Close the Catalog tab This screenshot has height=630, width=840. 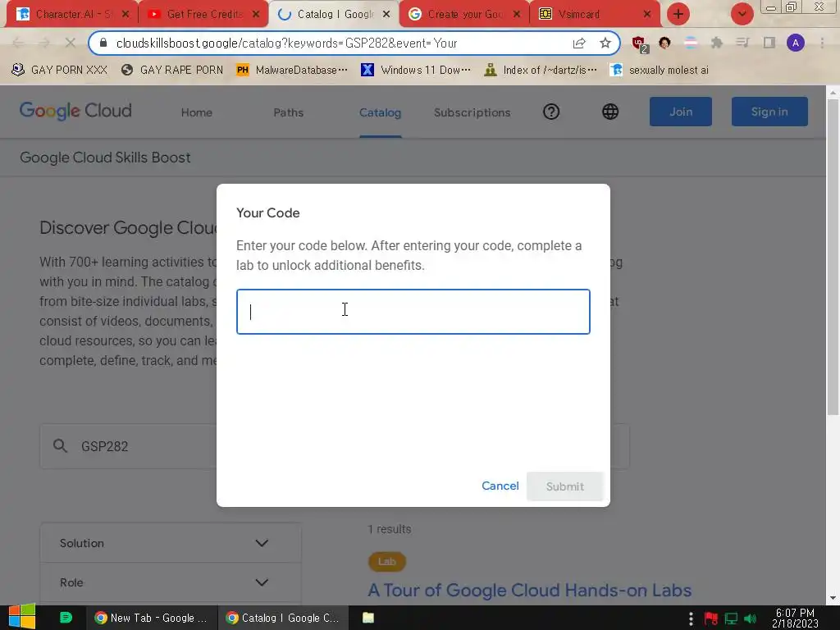tap(386, 14)
